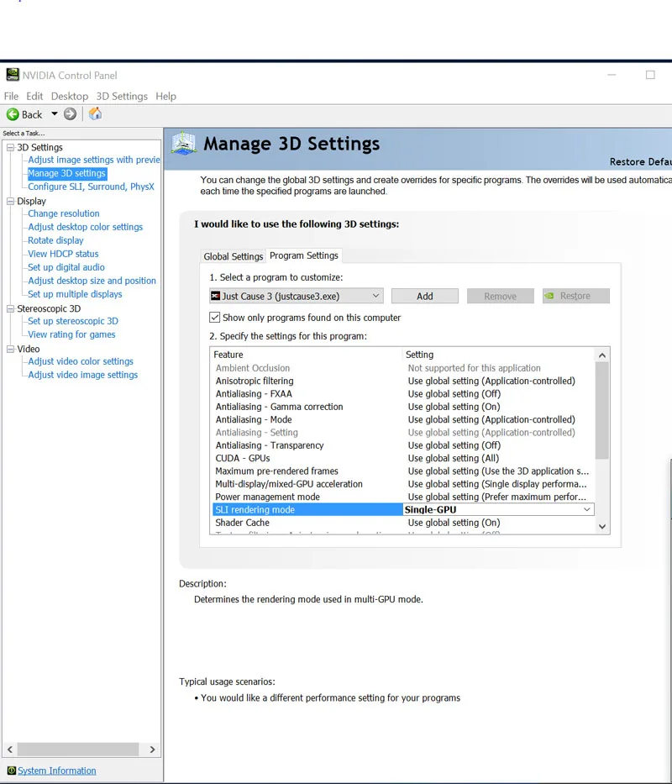The image size is (672, 784).
Task: Switch to the Global Settings tab
Action: coord(233,256)
